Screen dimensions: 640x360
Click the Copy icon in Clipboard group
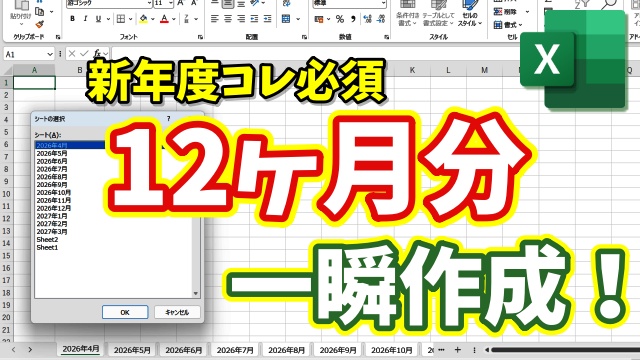(40, 11)
